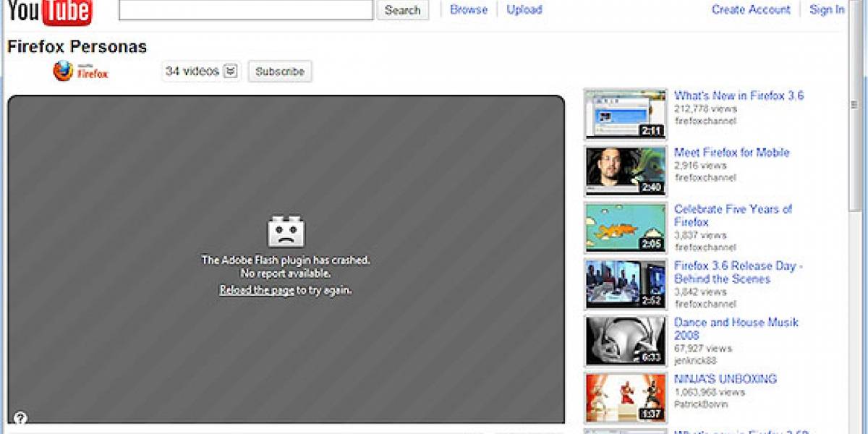The image size is (868, 434).
Task: Select the What's New in Firefox 3.6 thumbnail
Action: click(x=626, y=114)
